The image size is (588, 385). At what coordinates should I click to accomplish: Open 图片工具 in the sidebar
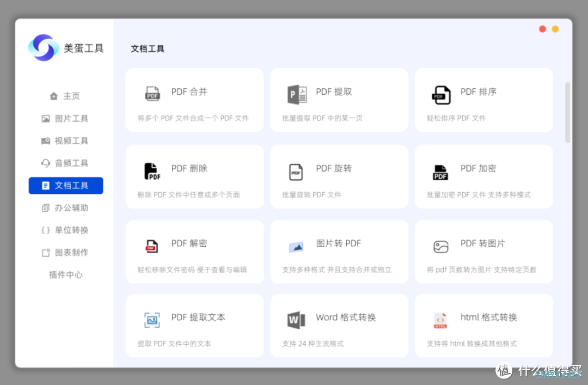coord(65,118)
